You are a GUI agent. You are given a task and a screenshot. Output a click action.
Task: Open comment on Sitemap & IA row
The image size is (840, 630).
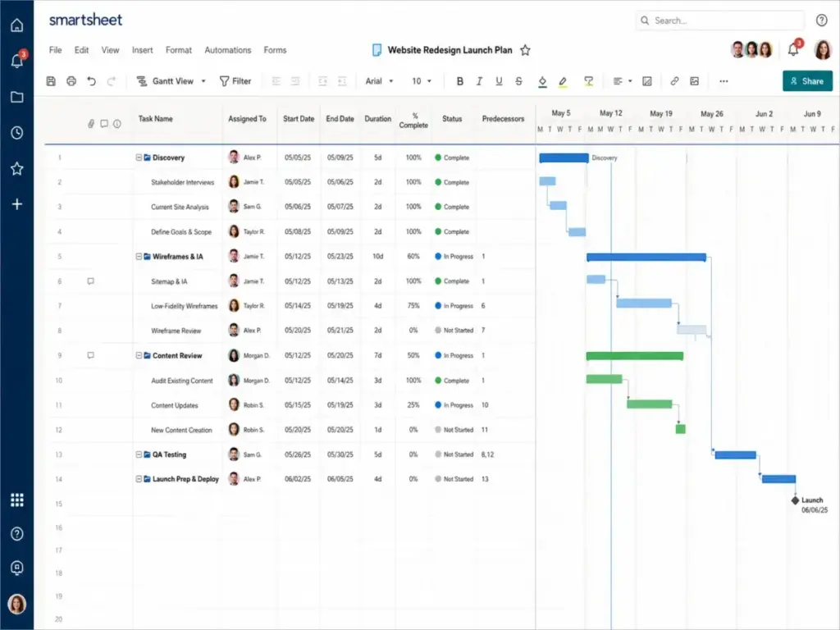tap(90, 281)
